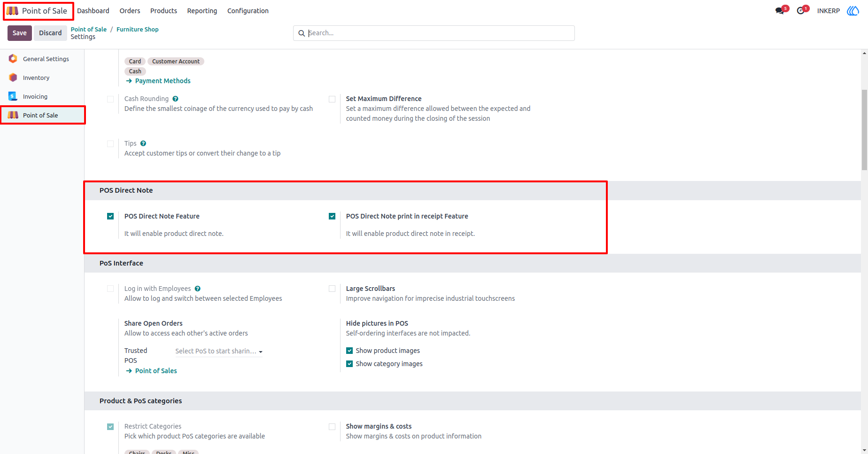The image size is (868, 454).
Task: Open the Point of Sales link
Action: (x=156, y=371)
